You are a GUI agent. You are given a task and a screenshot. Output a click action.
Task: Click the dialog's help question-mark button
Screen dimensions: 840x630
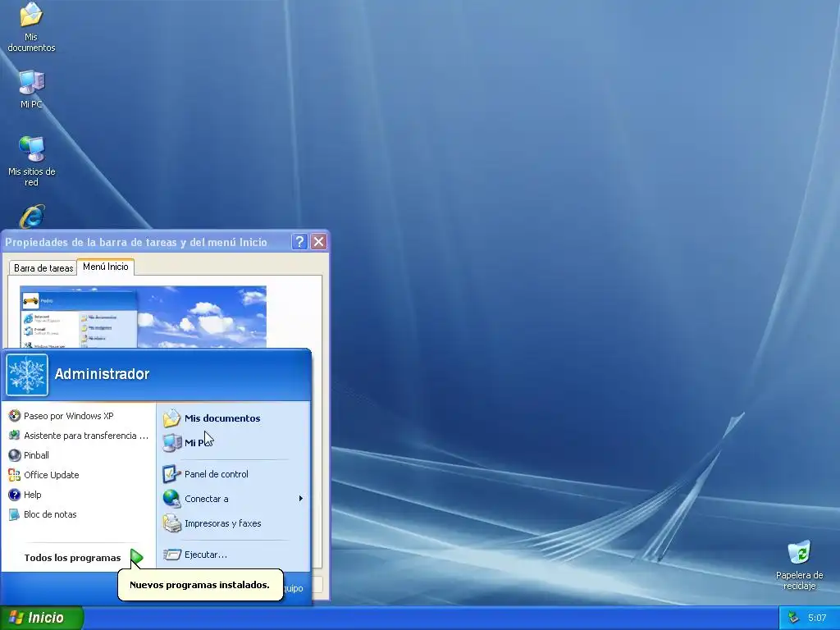point(299,242)
